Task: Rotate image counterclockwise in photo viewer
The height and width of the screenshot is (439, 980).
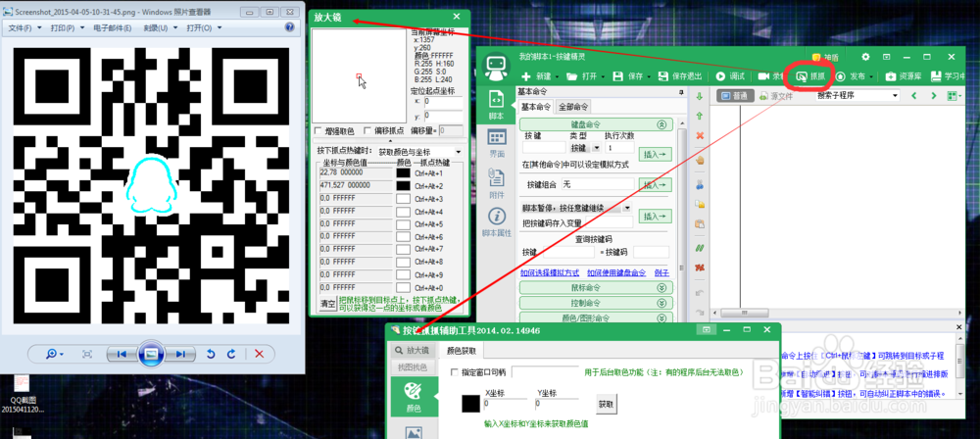Action: click(211, 354)
